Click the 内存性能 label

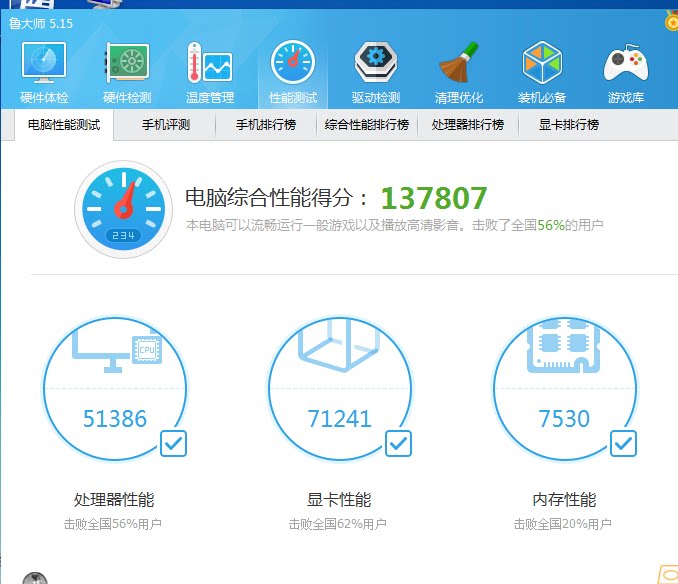[x=564, y=500]
